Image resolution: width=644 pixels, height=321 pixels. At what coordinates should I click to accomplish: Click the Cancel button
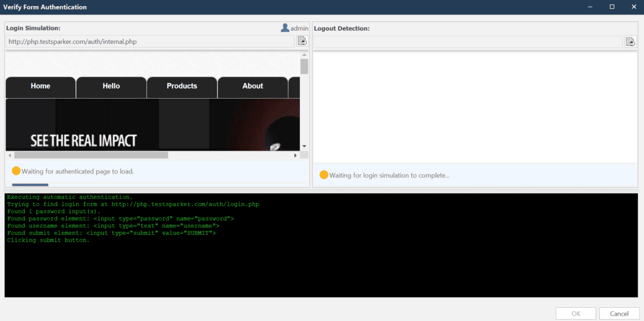pos(619,313)
